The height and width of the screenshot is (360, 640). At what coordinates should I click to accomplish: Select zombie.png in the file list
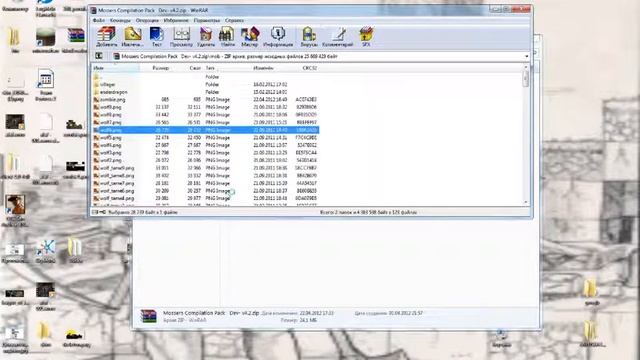click(x=205, y=100)
